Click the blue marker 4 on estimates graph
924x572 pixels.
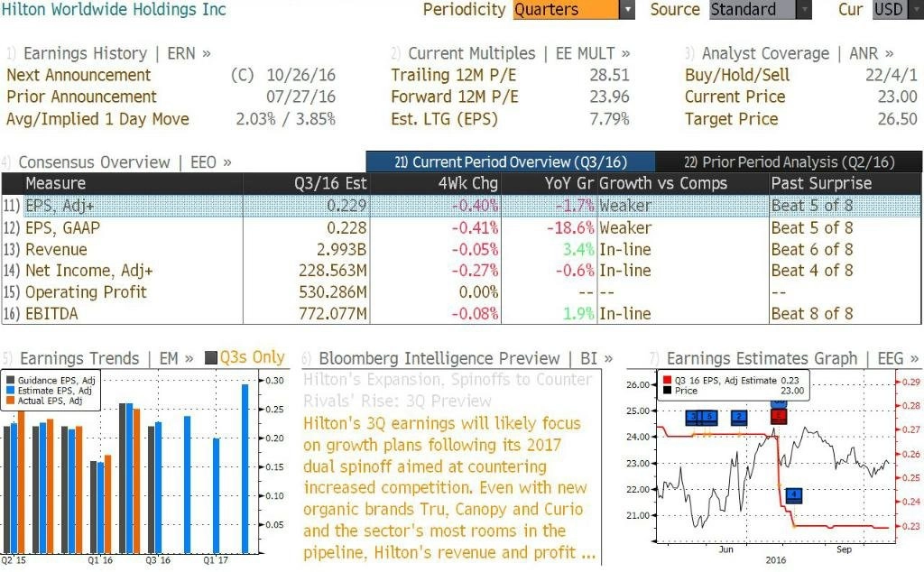point(794,495)
